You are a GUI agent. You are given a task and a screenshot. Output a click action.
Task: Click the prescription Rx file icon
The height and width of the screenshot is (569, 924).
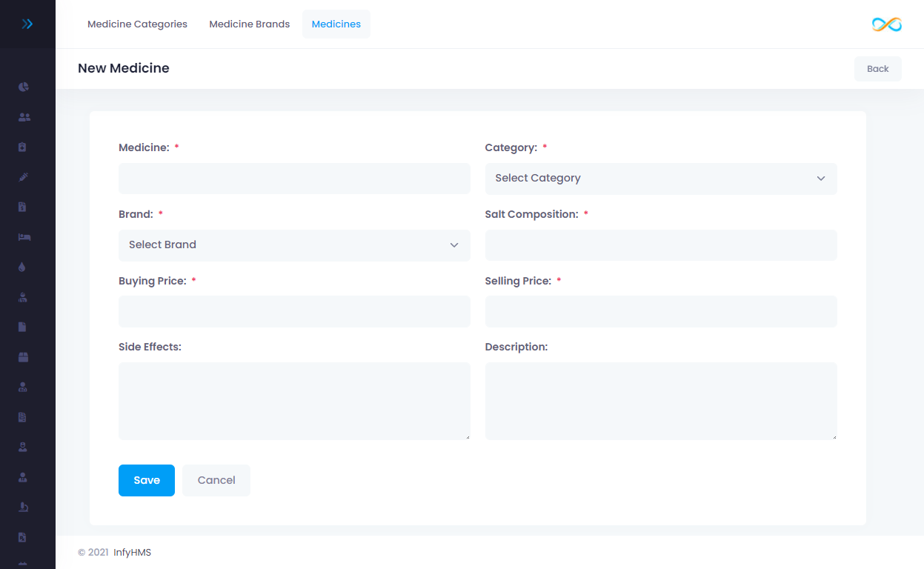click(23, 537)
